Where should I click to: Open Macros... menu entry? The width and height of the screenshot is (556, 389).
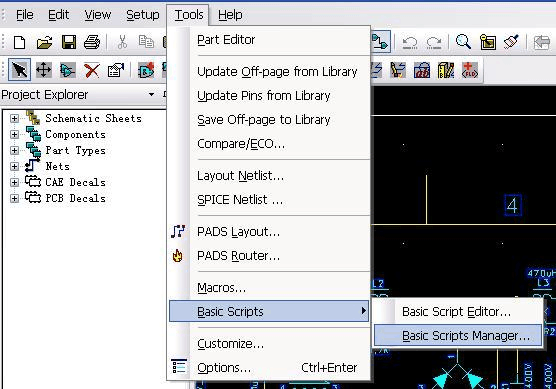269,288
